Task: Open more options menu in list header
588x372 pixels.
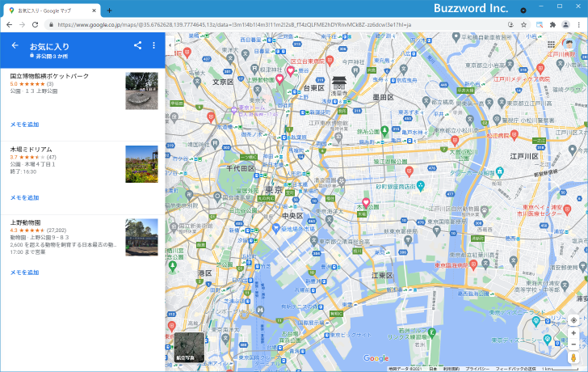Action: click(x=153, y=45)
